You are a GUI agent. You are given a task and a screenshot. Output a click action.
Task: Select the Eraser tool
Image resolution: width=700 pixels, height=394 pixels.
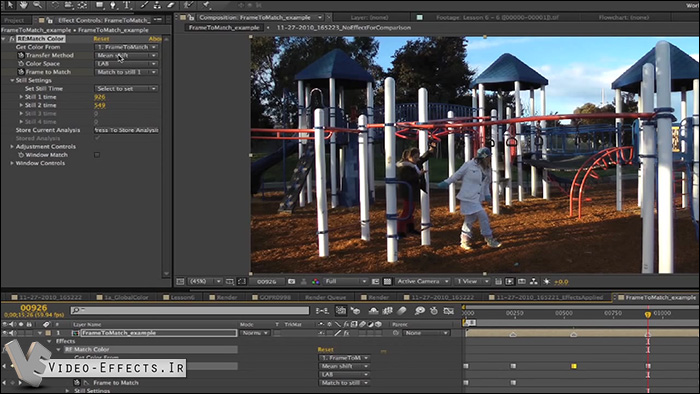click(x=171, y=5)
